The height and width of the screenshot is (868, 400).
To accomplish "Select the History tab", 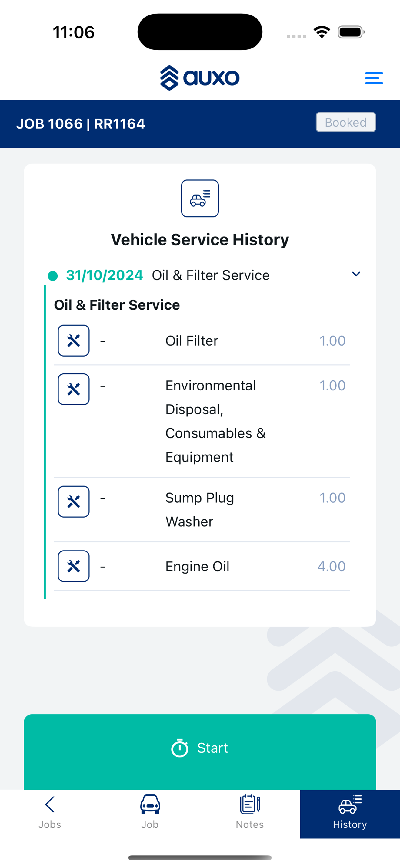I will point(350,814).
